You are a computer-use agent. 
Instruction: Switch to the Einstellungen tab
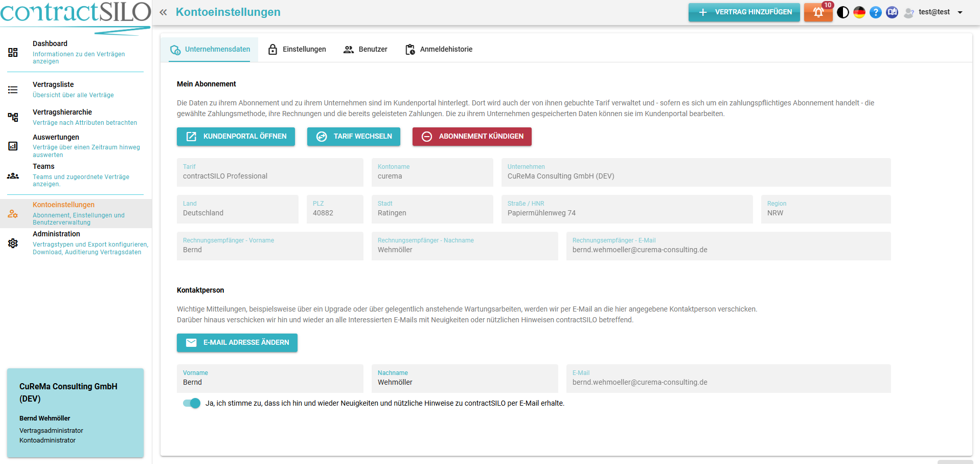click(x=297, y=50)
